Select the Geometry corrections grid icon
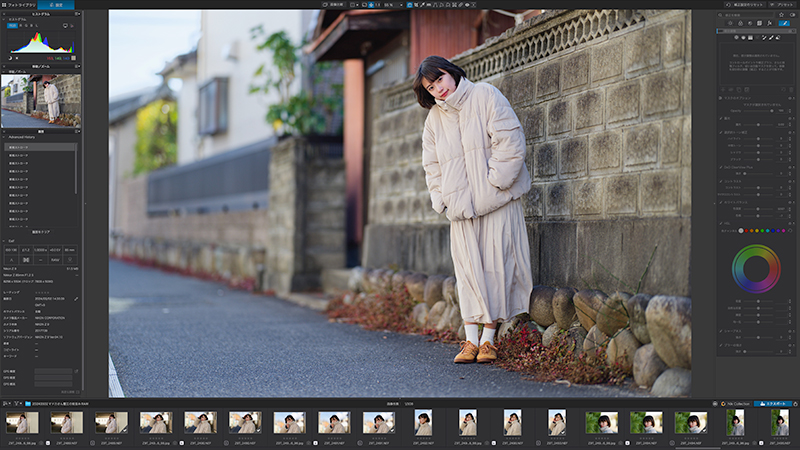Image resolution: width=800 pixels, height=450 pixels. tap(760, 23)
